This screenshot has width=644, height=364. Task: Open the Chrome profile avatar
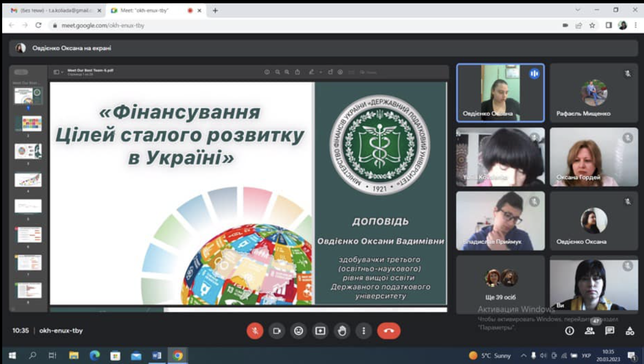click(x=623, y=25)
